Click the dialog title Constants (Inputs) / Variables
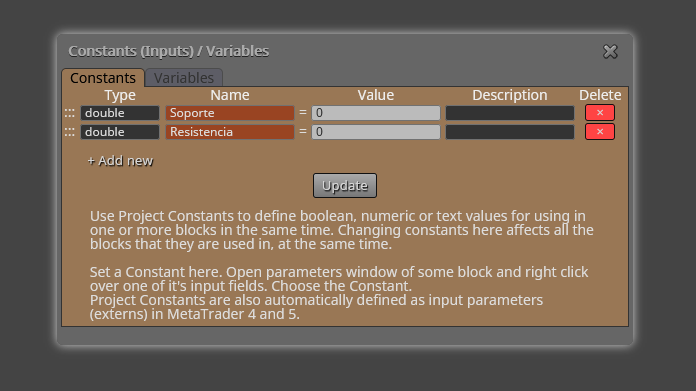Viewport: 696px width, 391px height. coord(169,51)
